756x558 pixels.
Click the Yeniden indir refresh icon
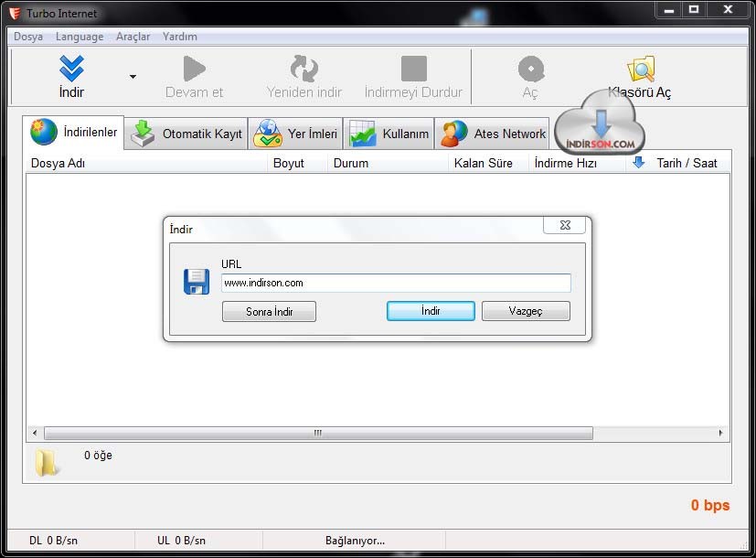tap(304, 69)
